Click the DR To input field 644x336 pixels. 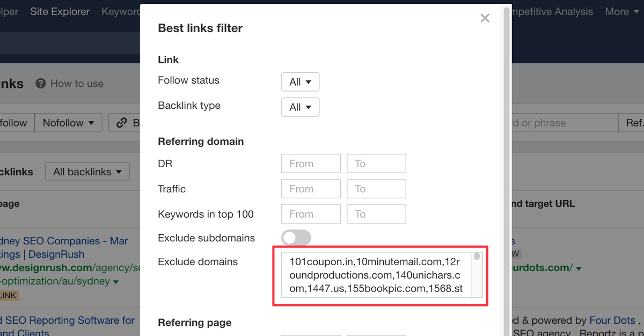[x=376, y=163]
